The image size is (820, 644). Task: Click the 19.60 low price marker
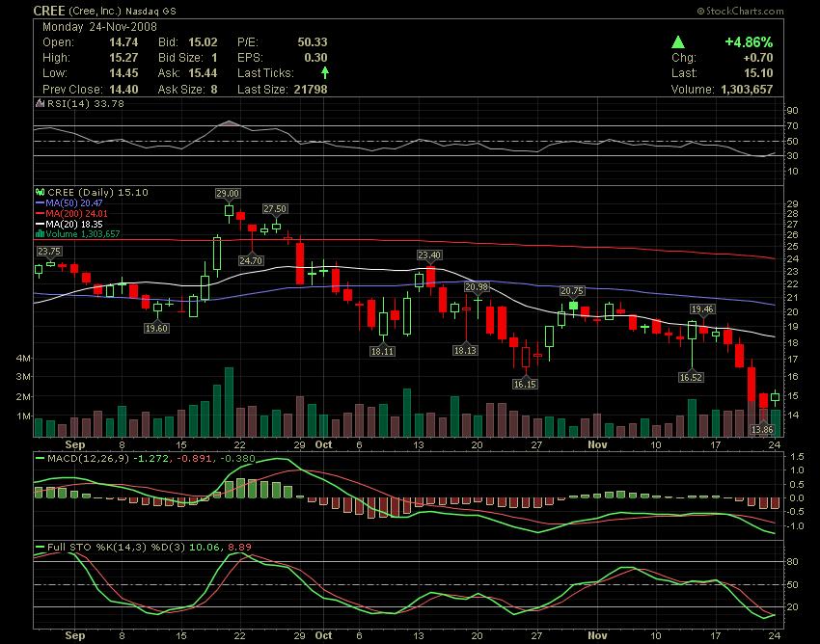coord(157,329)
